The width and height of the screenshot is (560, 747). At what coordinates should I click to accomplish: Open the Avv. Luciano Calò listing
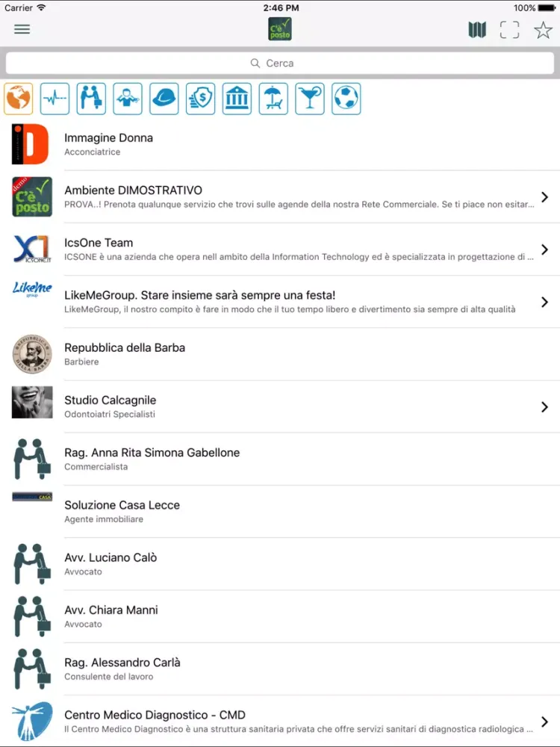[x=280, y=563]
